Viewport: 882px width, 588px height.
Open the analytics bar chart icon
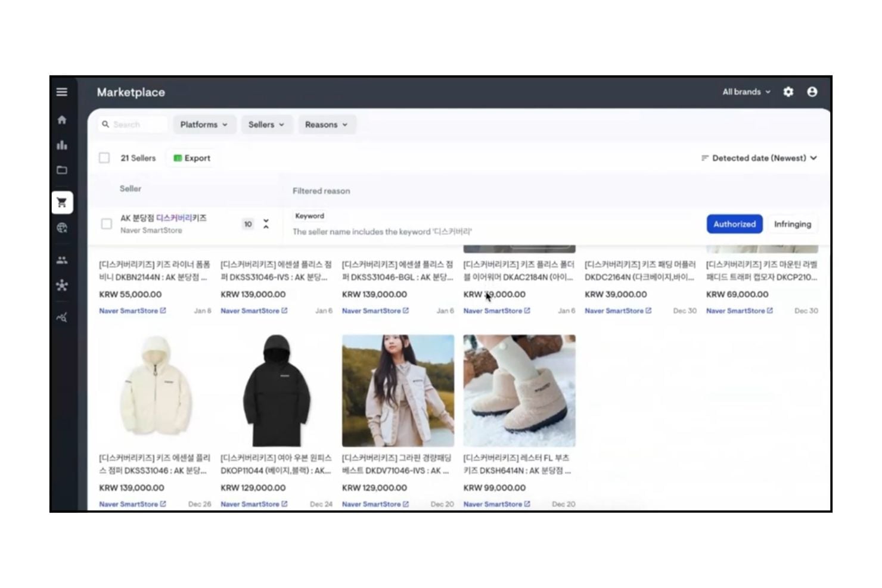pos(62,145)
